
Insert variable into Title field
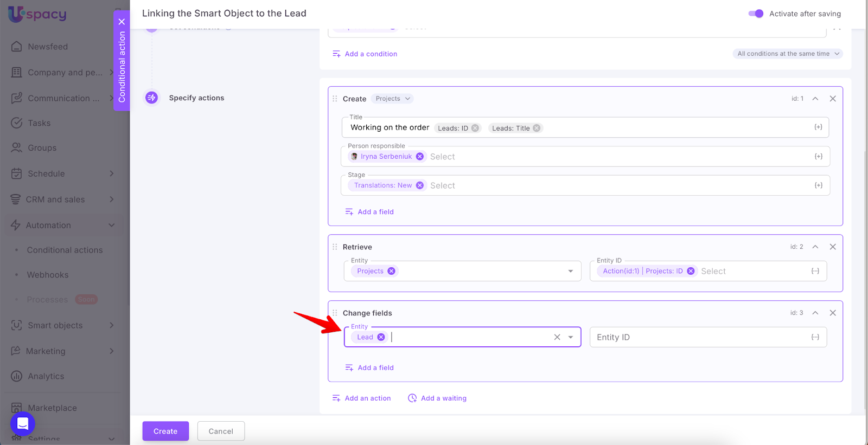818,127
